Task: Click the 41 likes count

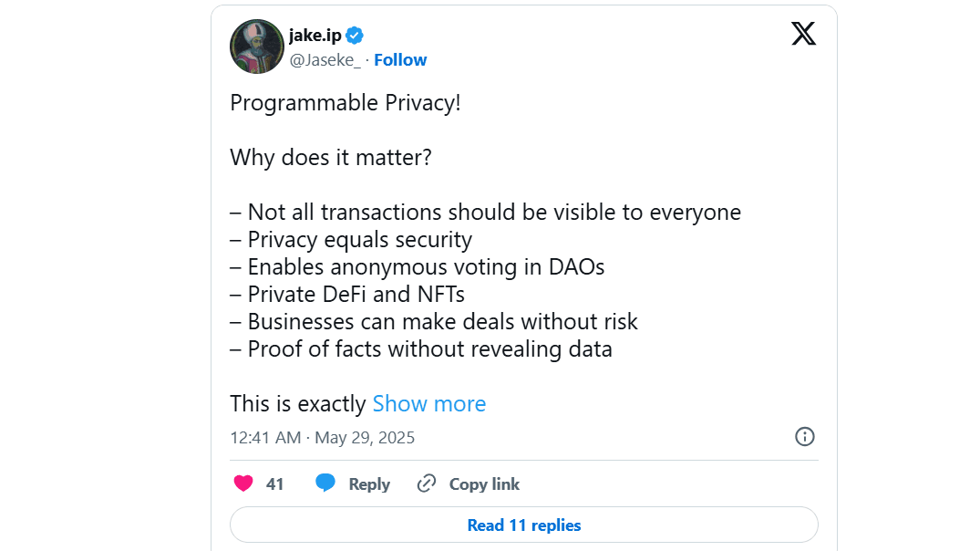Action: [x=275, y=484]
